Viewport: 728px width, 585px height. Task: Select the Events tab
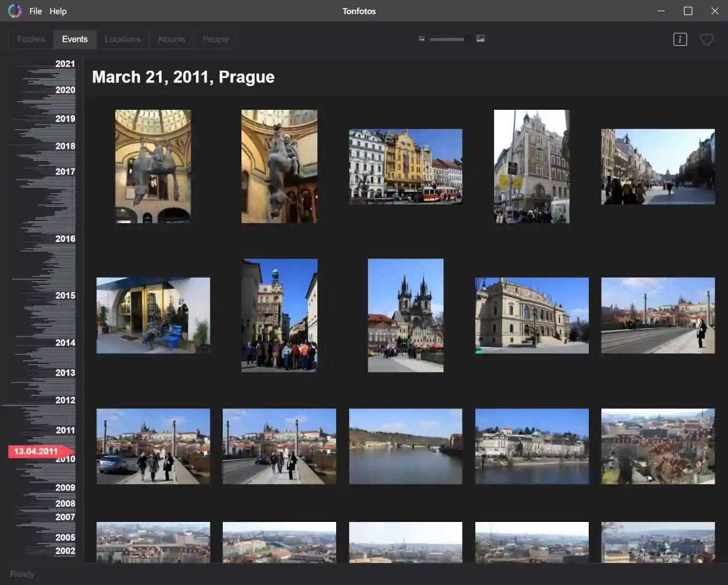pyautogui.click(x=74, y=39)
